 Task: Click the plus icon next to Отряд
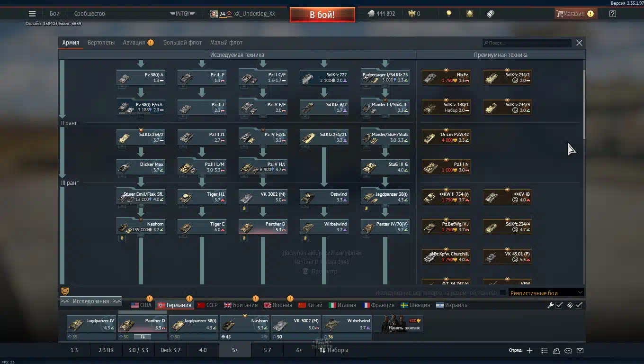pyautogui.click(x=529, y=351)
